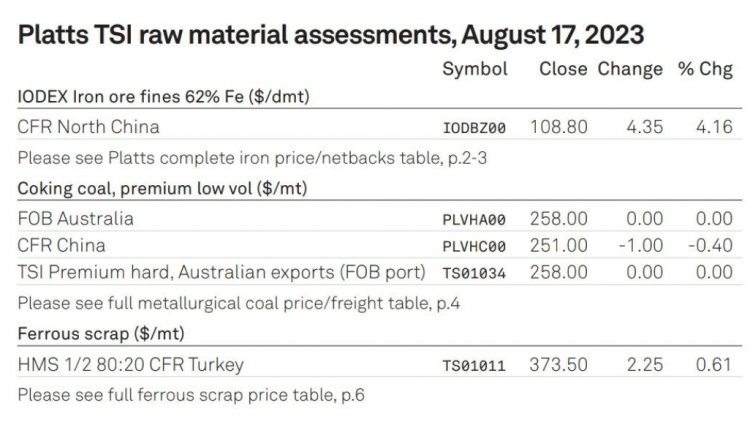The width and height of the screenshot is (750, 430).
Task: Click the TS01034 symbol code
Action: coord(474,274)
